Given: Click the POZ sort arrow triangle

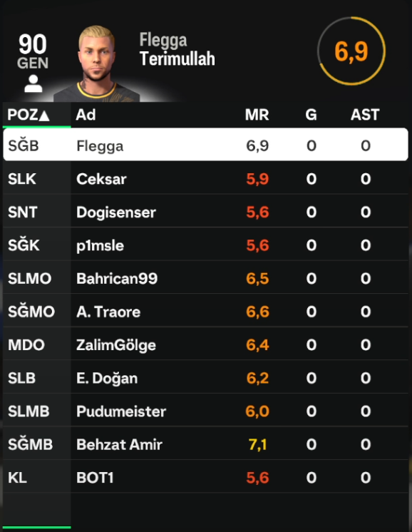Looking at the screenshot, I should click(44, 116).
